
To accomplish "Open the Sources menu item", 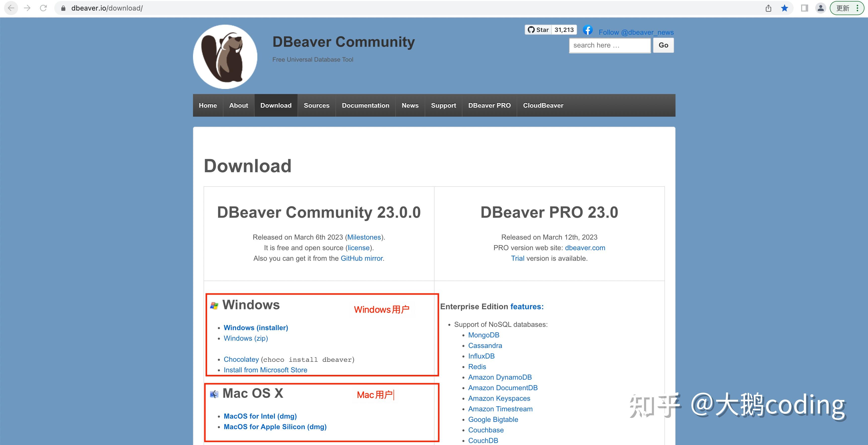I will coord(316,105).
